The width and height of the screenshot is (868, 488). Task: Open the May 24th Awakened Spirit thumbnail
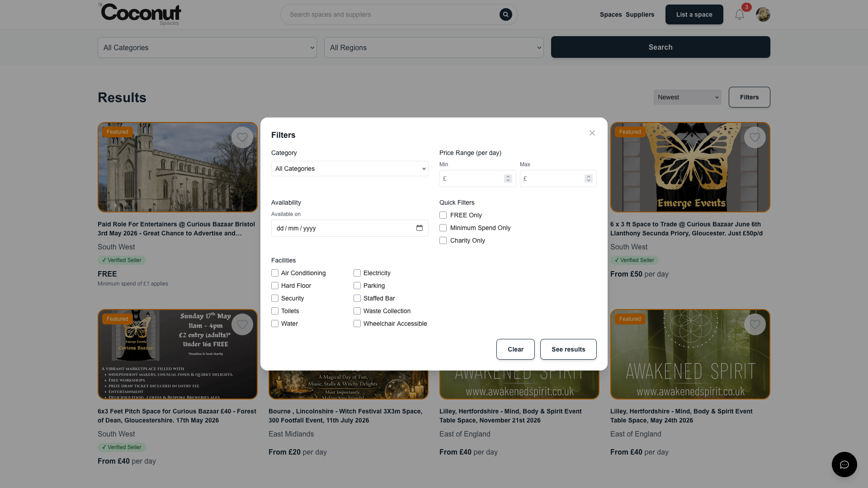pos(690,354)
